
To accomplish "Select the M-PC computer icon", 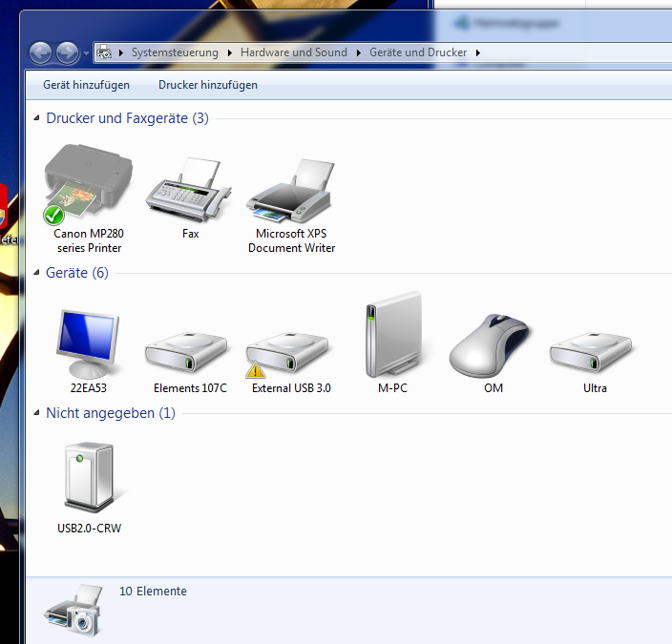I will pos(393,335).
